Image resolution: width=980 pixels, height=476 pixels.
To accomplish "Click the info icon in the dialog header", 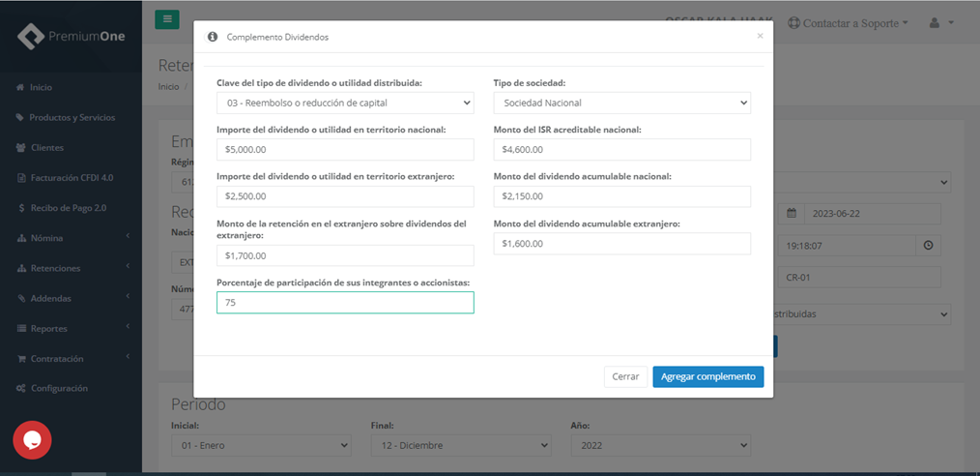I will 213,37.
